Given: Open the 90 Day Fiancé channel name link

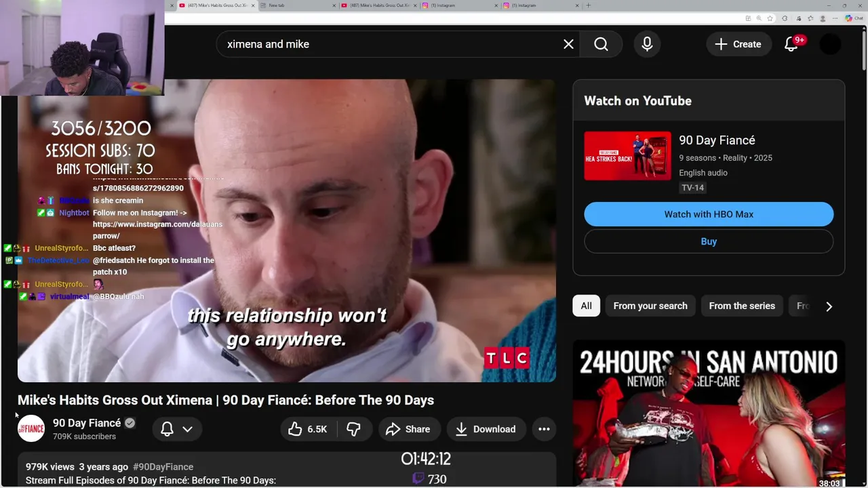Looking at the screenshot, I should (87, 423).
